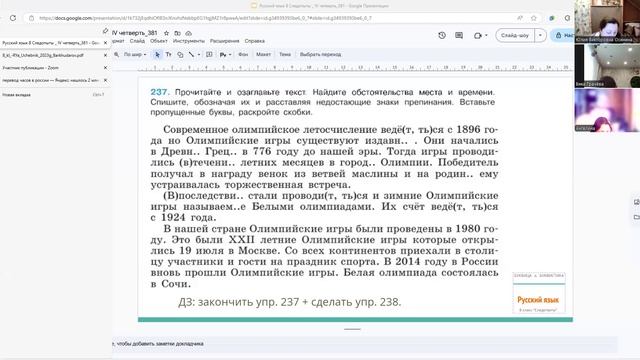Screen dimensions: 640x360
Task: Select the arrow cursor tool
Action: tap(157, 54)
